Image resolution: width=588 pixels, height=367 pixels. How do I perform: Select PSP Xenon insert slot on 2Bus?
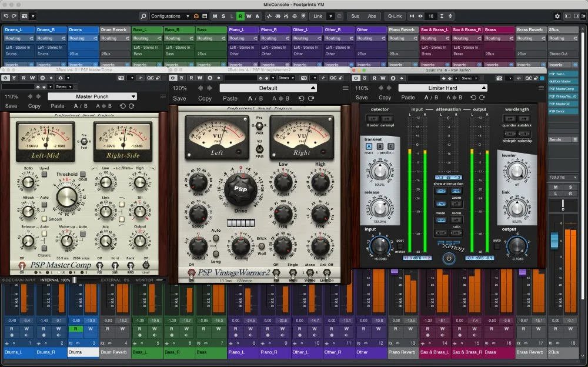point(563,111)
